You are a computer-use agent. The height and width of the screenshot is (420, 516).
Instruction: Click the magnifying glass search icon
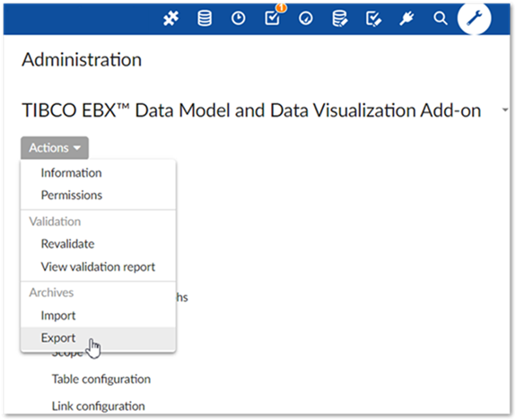441,18
